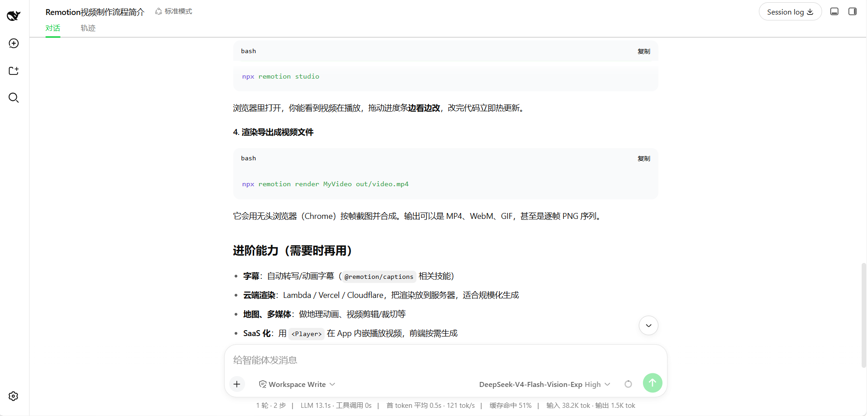Click the out/video.mp4 command text
This screenshot has width=868, height=416.
[382, 184]
